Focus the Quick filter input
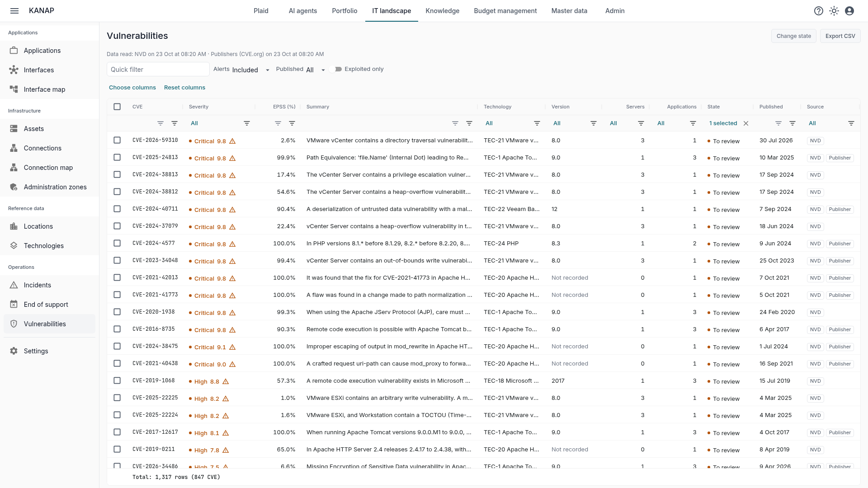 tap(158, 69)
